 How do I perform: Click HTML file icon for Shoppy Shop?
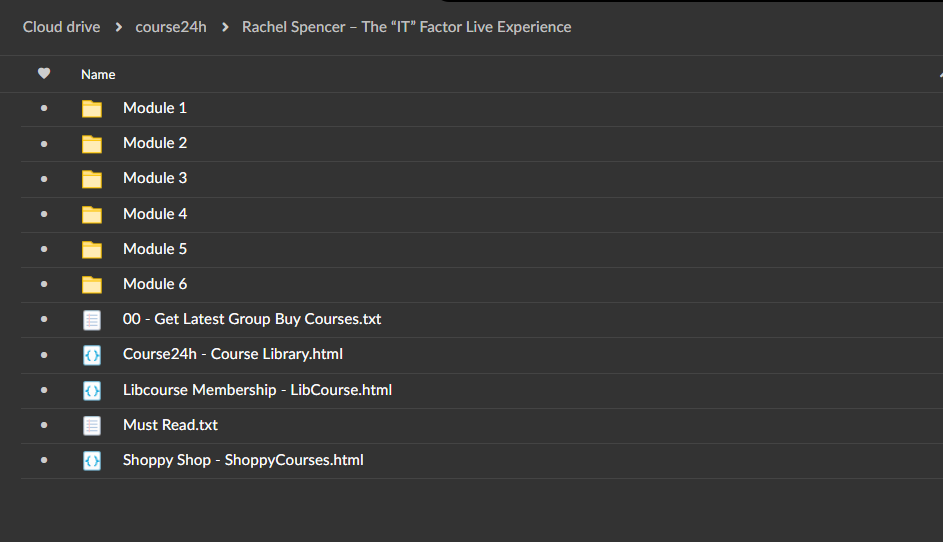point(91,461)
